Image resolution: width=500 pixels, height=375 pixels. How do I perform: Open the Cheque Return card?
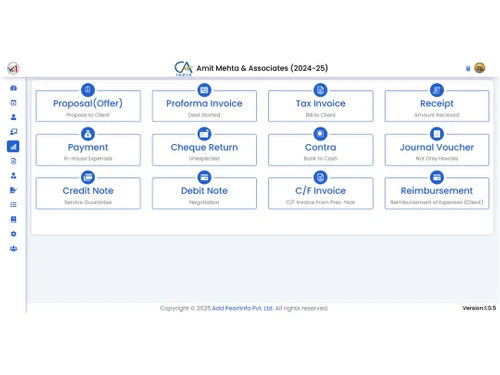tap(204, 150)
